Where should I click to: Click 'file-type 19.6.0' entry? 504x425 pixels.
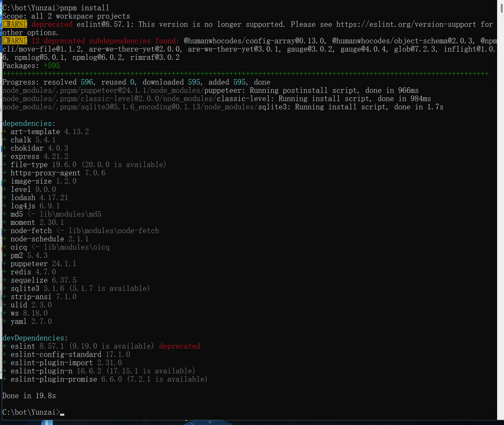(x=44, y=164)
